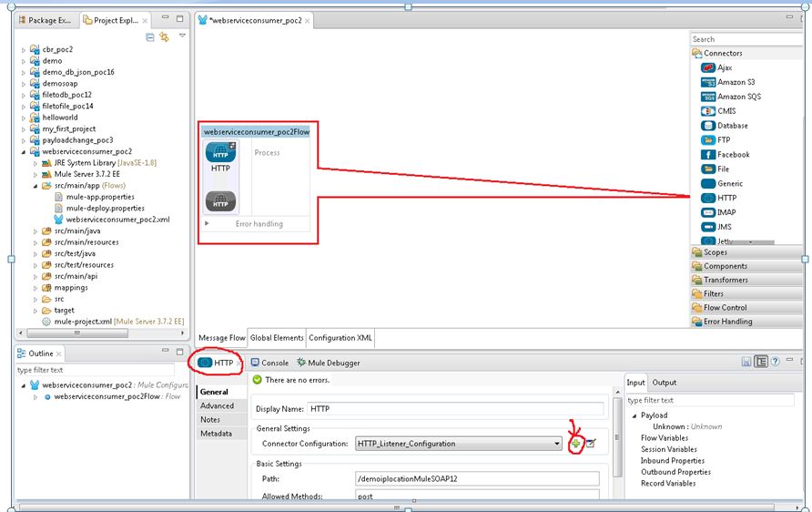Select the HTTP connector in palette
This screenshot has width=812, height=512.
(x=719, y=198)
